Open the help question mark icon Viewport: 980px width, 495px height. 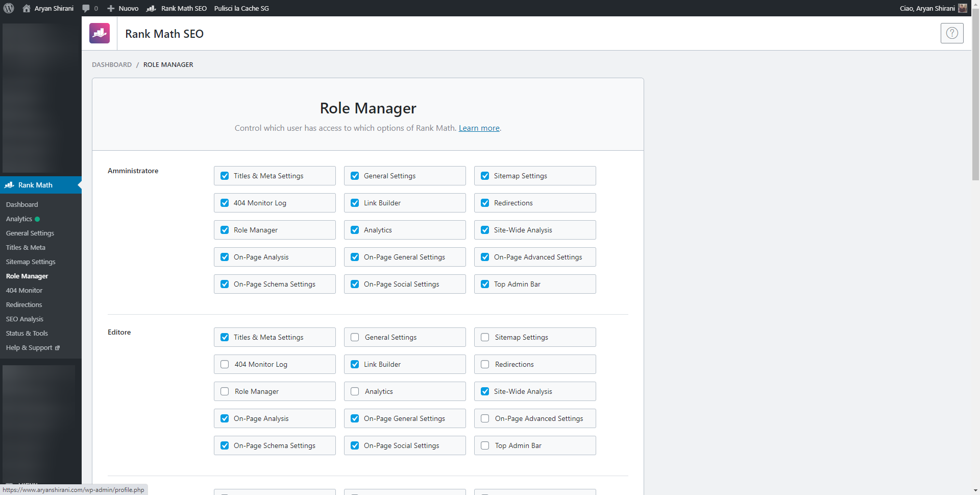coord(951,33)
